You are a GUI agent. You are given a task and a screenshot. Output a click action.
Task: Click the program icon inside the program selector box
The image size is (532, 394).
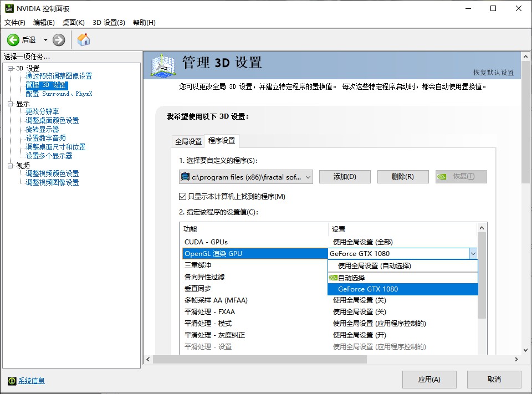[185, 176]
